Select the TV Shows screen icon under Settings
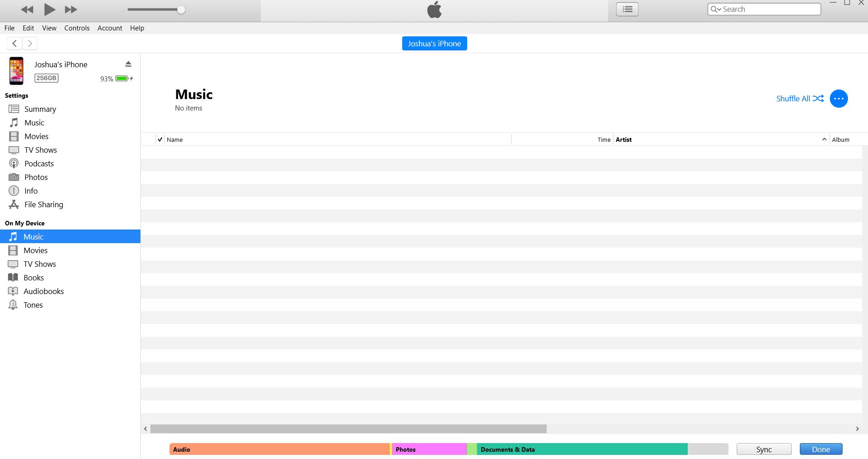The height and width of the screenshot is (459, 868). point(14,150)
